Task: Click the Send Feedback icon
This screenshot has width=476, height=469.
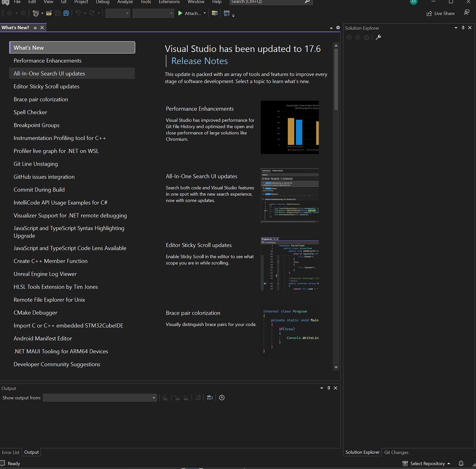Action: pos(467,12)
